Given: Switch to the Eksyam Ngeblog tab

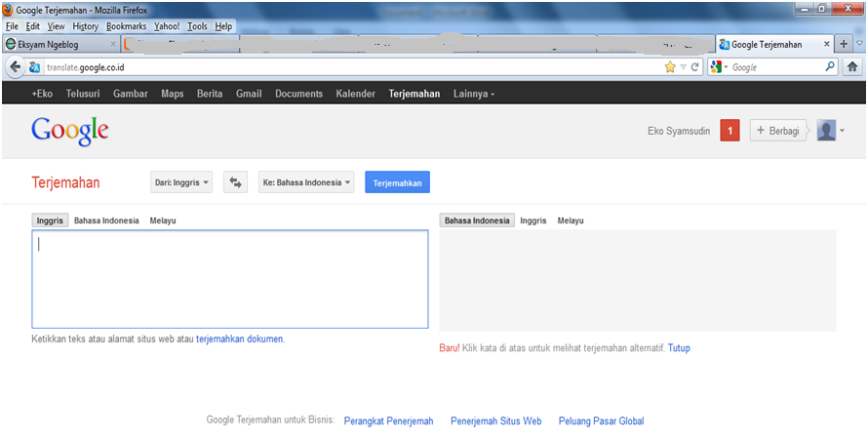Looking at the screenshot, I should (60, 44).
